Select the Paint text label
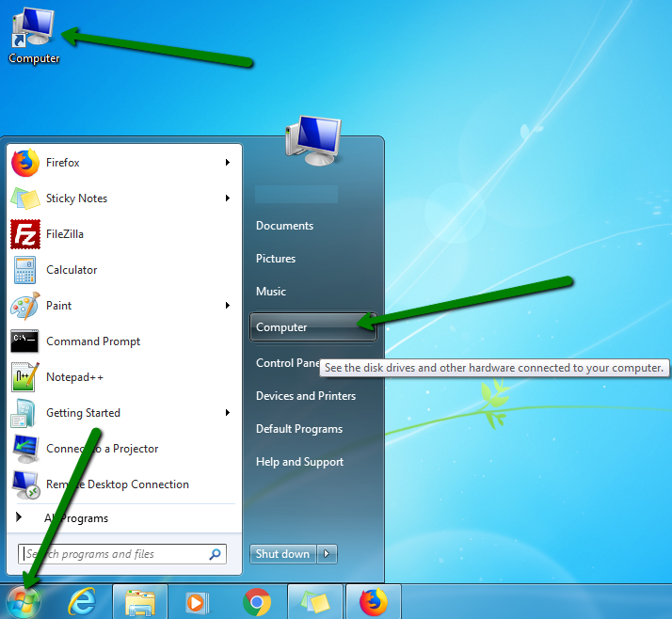 pos(58,306)
